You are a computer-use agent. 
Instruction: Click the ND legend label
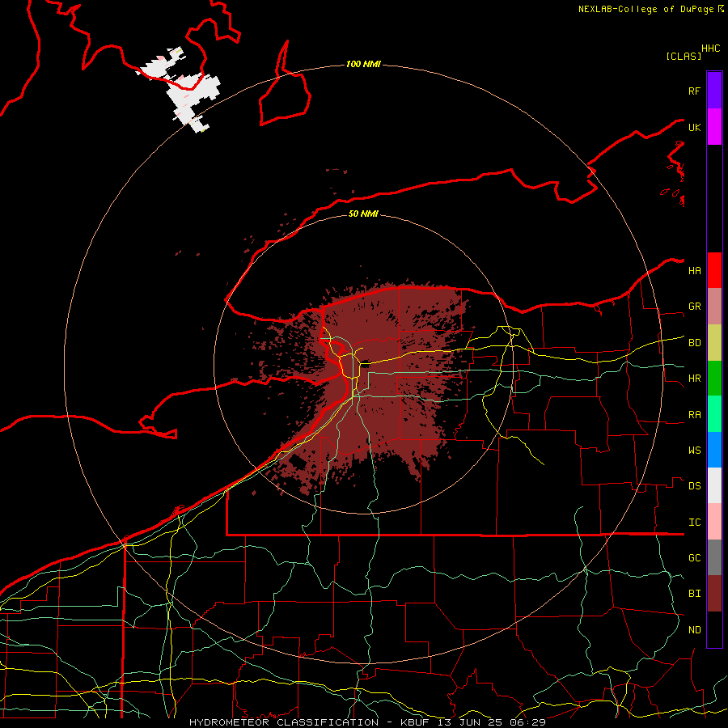click(x=695, y=630)
